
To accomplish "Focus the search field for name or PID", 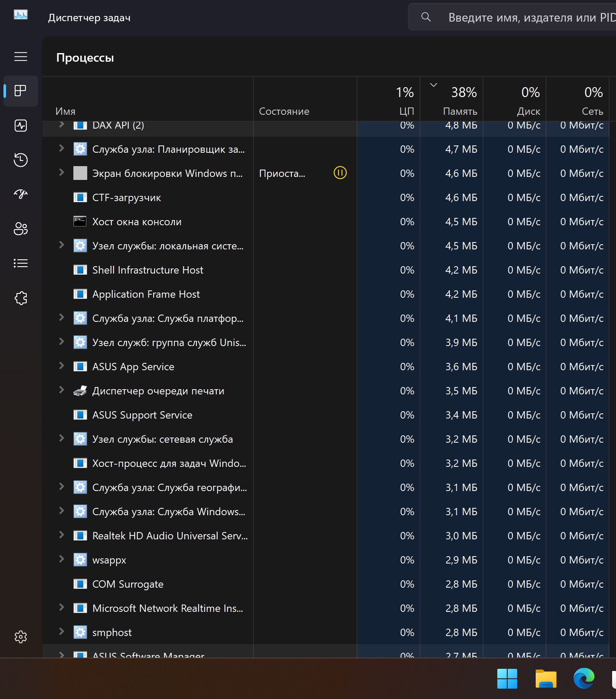I will click(512, 17).
